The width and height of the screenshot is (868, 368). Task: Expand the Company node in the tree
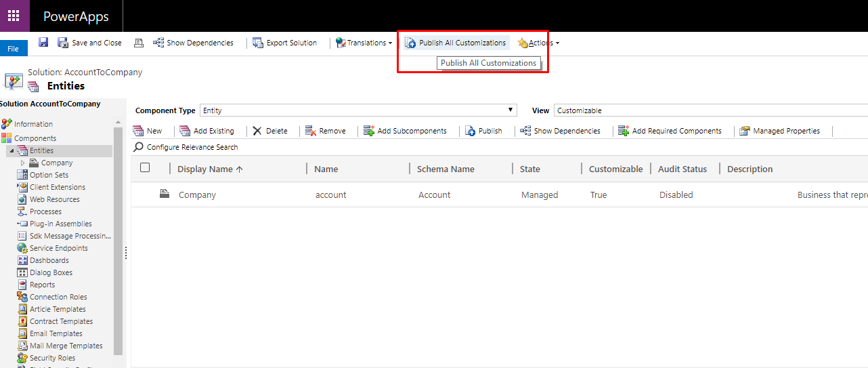click(23, 163)
